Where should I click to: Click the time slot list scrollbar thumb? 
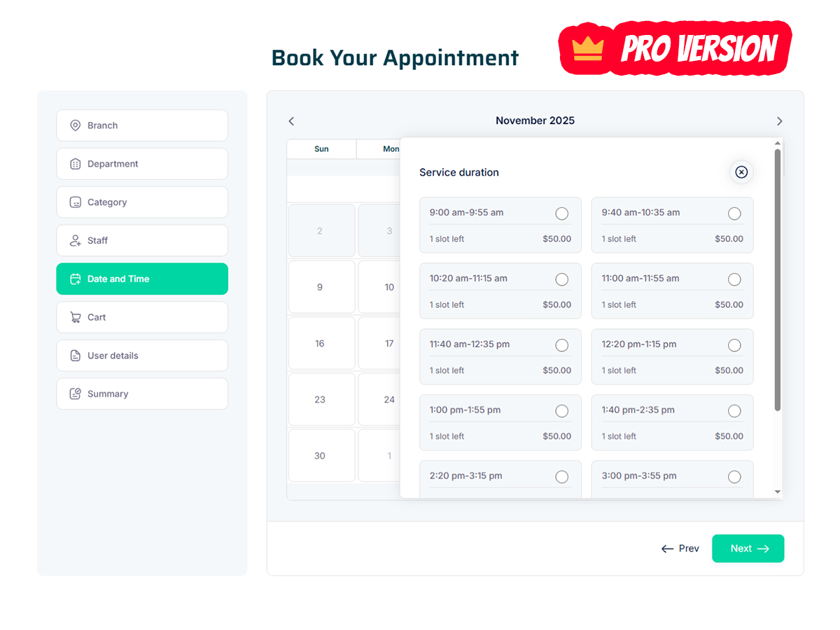[777, 280]
